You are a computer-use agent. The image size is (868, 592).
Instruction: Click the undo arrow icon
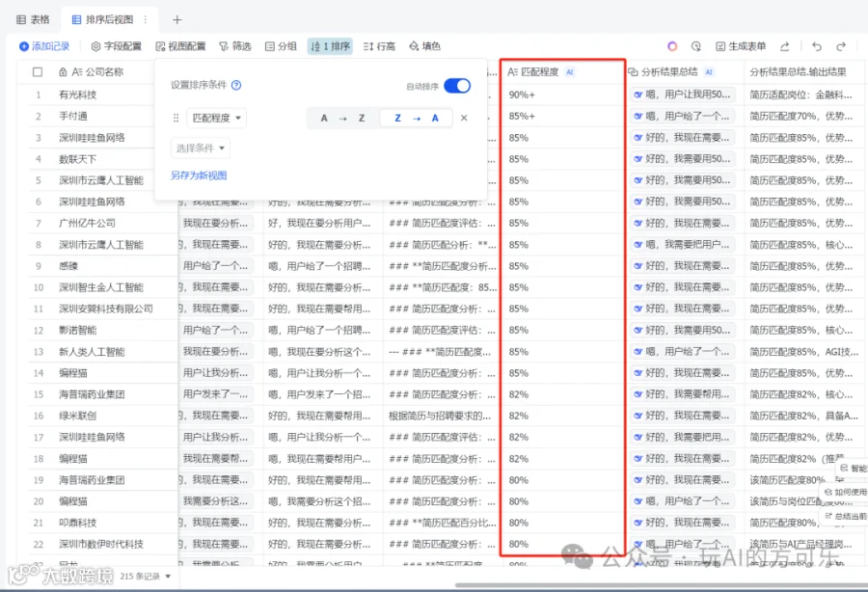(817, 46)
